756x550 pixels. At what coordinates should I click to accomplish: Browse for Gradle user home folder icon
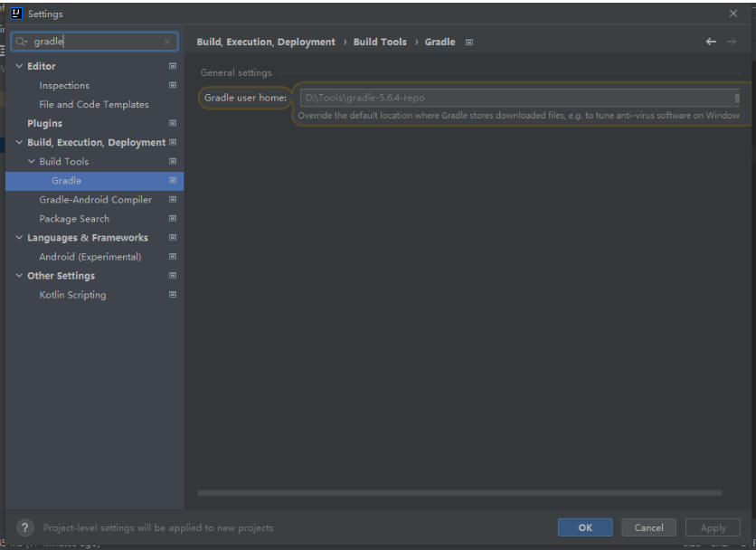click(x=737, y=98)
